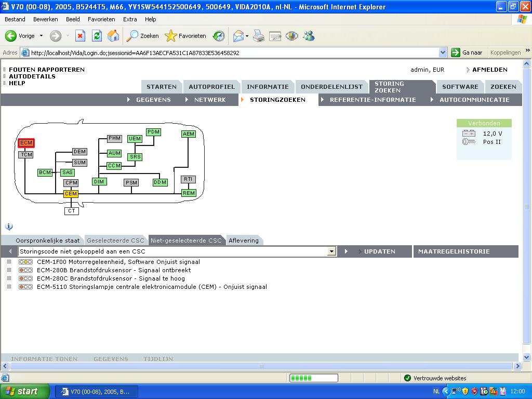This screenshot has height=399, width=532.
Task: Click status indicator for CEM-1F00 fault code
Action: pos(25,262)
